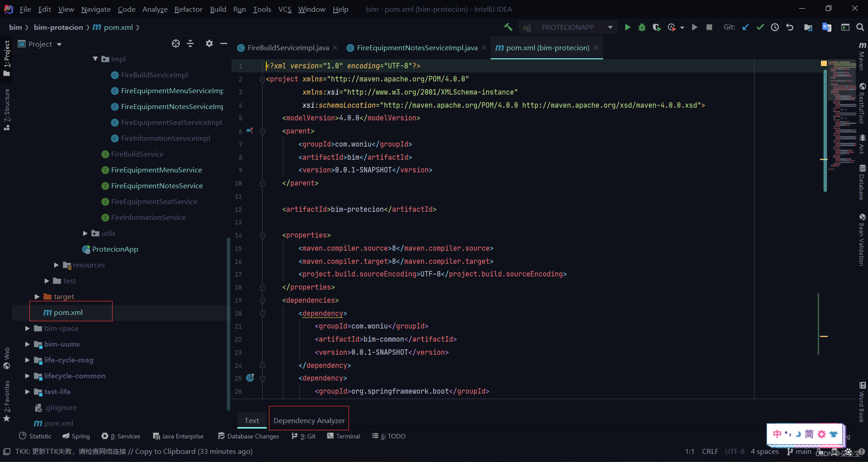868x462 pixels.
Task: Open the Maven side panel
Action: pos(862,56)
